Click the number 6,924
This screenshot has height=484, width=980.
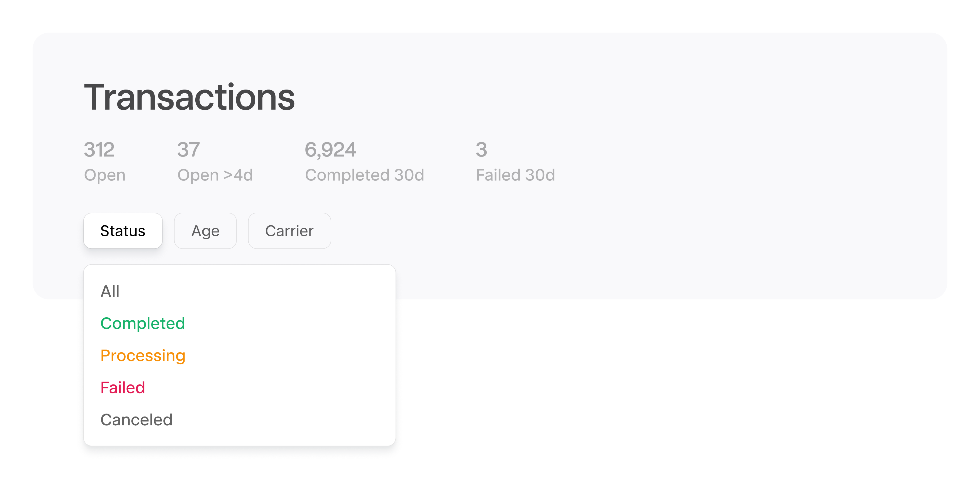[x=331, y=150]
